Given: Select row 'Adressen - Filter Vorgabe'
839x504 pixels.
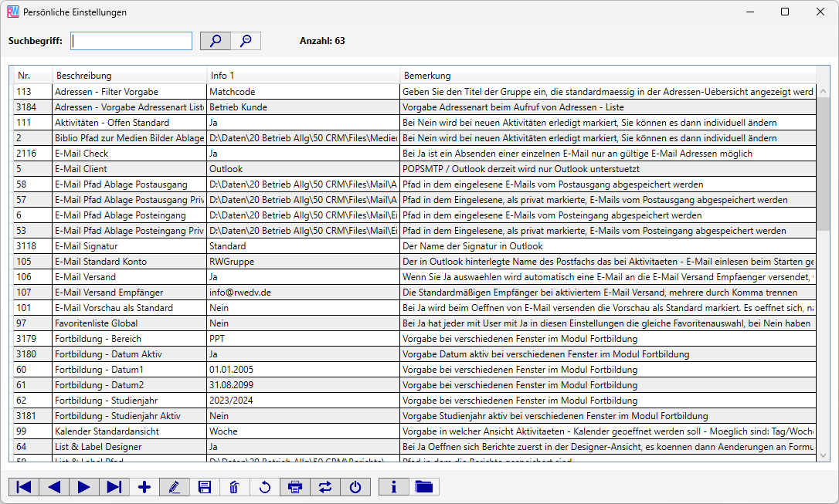Looking at the screenshot, I should [415, 91].
